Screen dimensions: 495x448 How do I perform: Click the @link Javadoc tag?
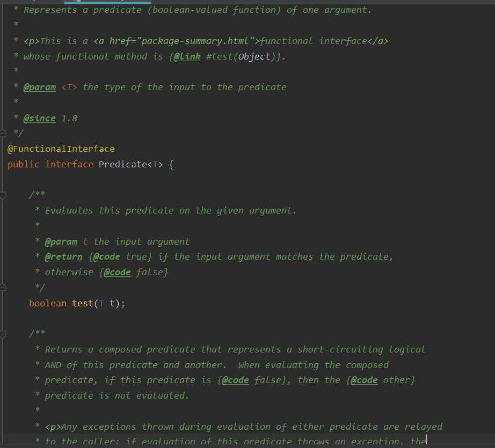pyautogui.click(x=187, y=56)
